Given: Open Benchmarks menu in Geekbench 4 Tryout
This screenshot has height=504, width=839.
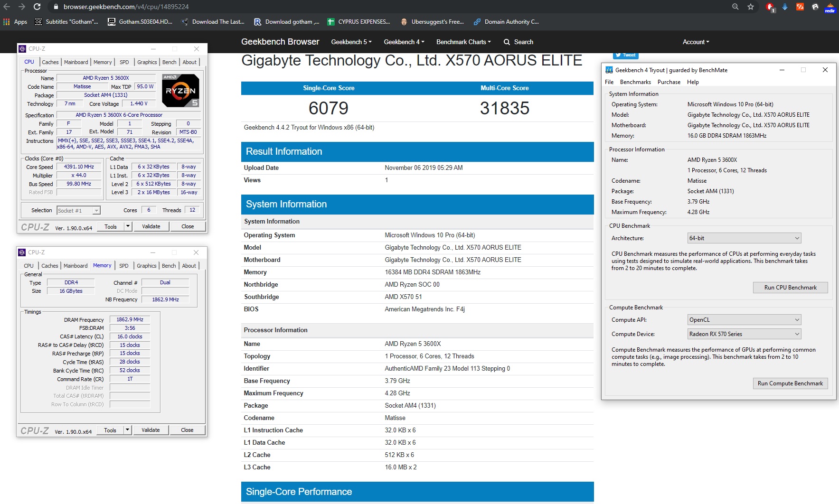Looking at the screenshot, I should click(x=635, y=82).
